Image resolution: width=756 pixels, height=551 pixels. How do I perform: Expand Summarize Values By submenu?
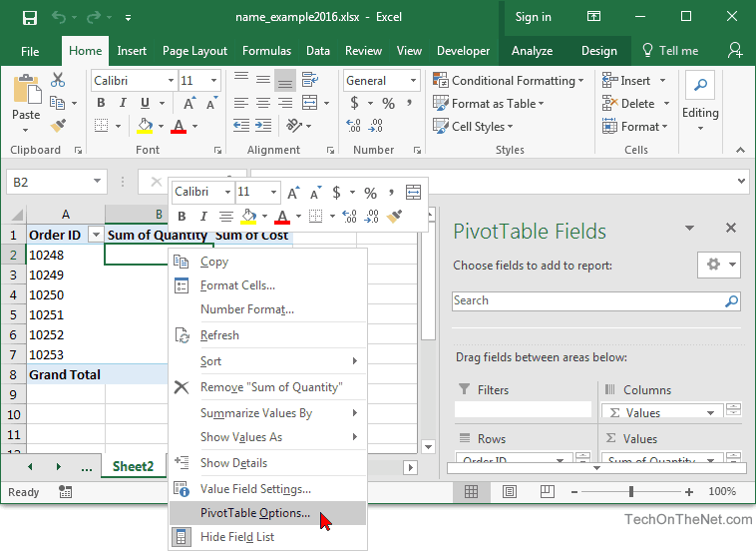point(268,413)
